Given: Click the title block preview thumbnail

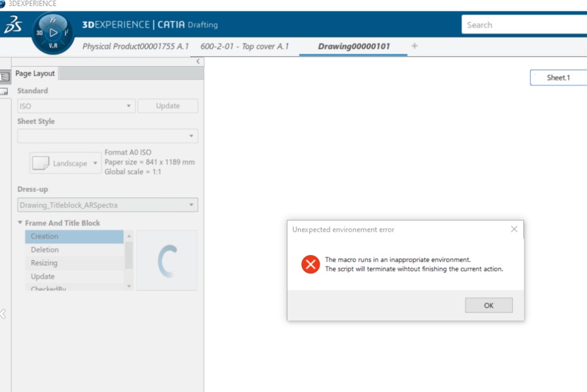Looking at the screenshot, I should point(167,261).
